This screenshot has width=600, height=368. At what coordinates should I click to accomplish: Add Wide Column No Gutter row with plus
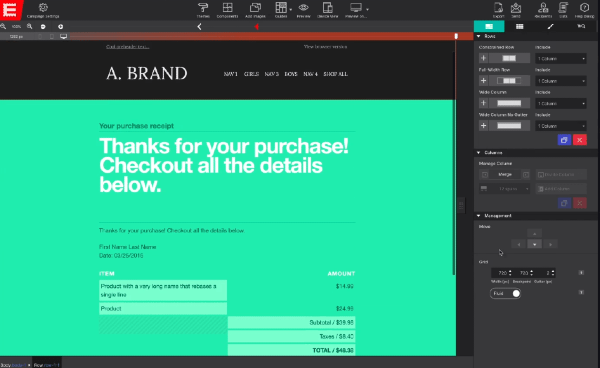483,125
